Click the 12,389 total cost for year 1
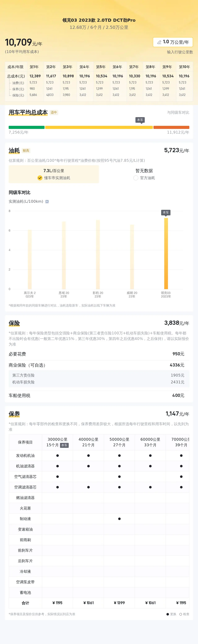The image size is (198, 644). pos(35,76)
